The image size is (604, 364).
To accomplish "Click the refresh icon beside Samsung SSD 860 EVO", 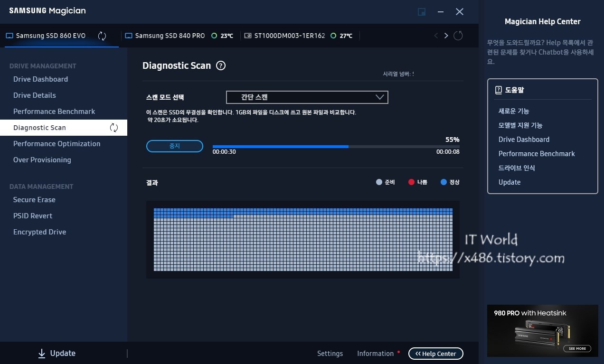I will click(102, 36).
